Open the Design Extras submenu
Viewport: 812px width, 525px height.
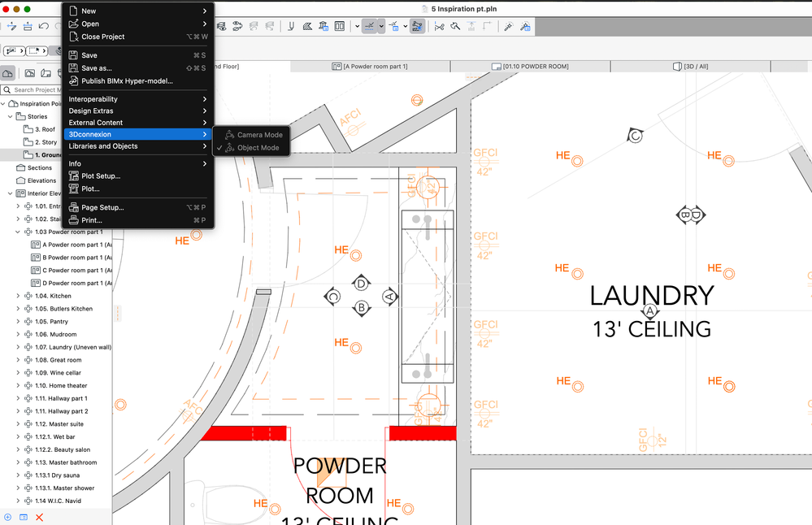(137, 111)
